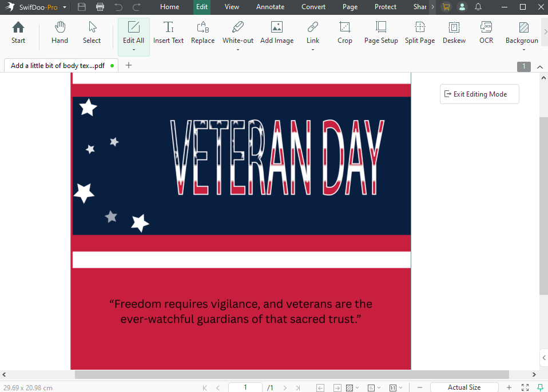The height and width of the screenshot is (392, 548).
Task: Expand the Edit All dropdown arrow
Action: [x=133, y=50]
